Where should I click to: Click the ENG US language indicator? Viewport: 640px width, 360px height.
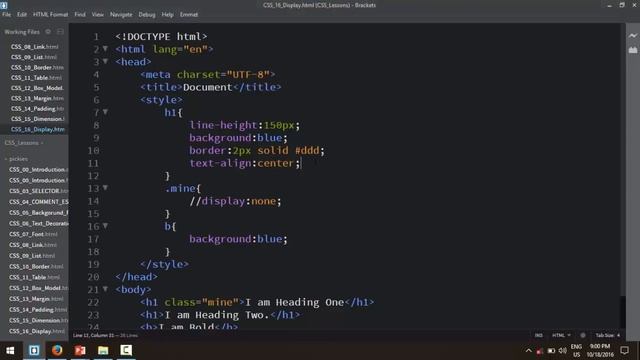[576, 350]
